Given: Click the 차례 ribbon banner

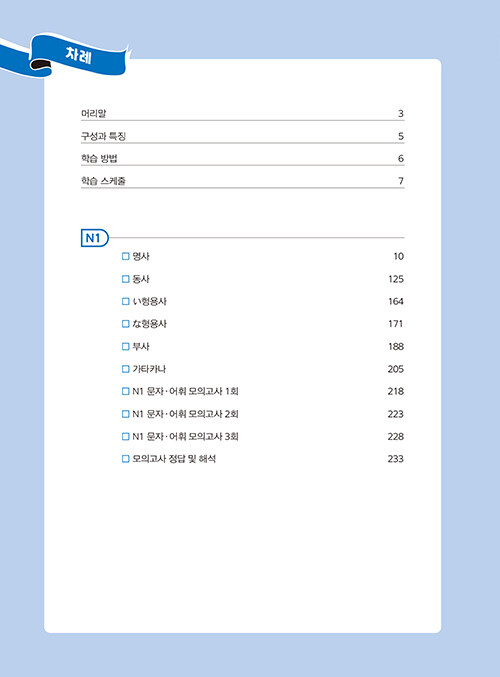Looking at the screenshot, I should [69, 55].
